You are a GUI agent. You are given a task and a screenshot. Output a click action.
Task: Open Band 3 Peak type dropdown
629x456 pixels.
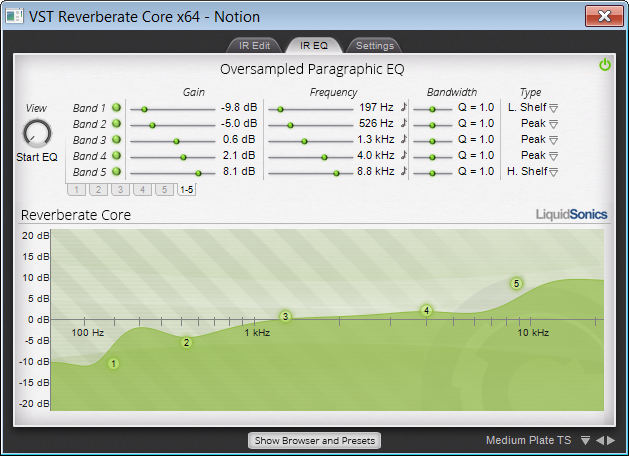coord(554,140)
